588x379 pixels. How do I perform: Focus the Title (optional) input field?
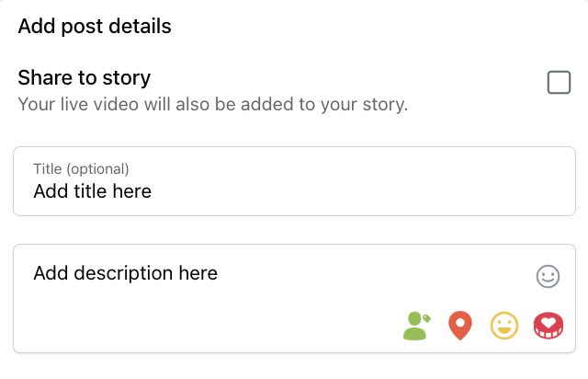click(294, 181)
